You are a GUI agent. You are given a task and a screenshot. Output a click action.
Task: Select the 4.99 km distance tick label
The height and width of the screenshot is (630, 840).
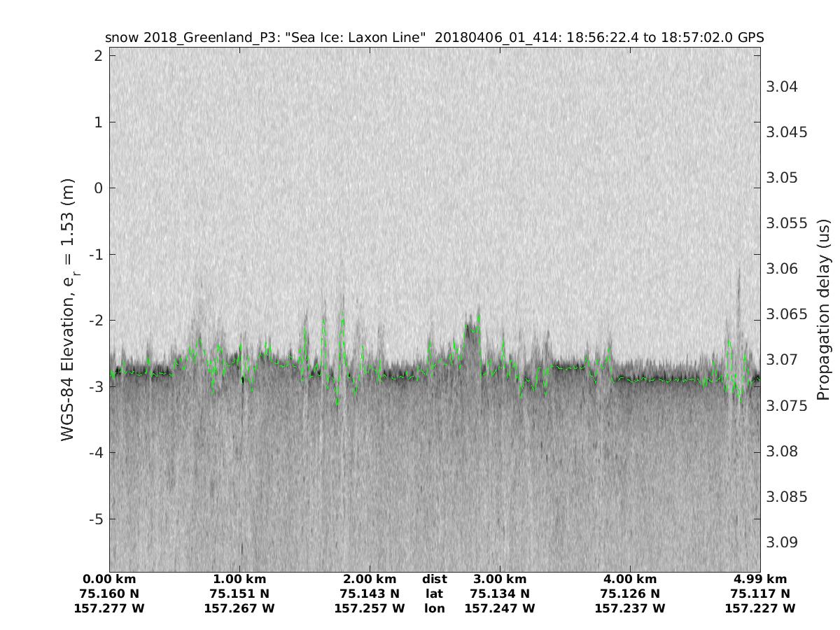pyautogui.click(x=760, y=579)
